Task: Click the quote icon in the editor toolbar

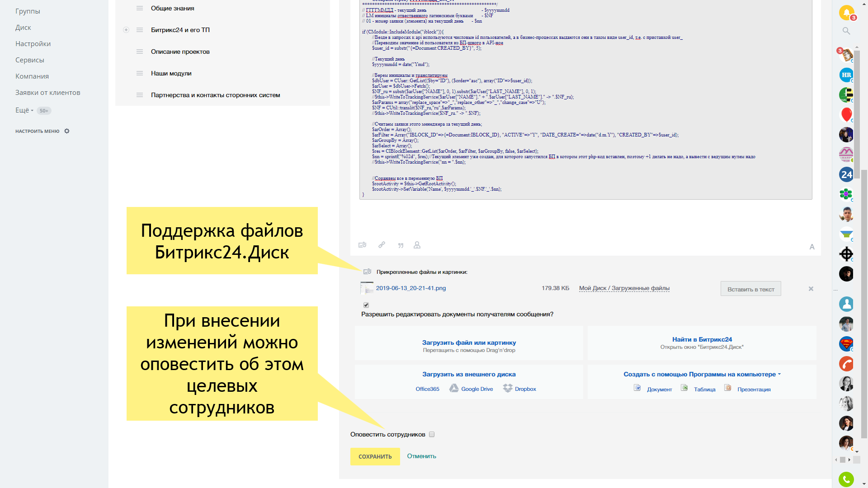Action: coord(401,245)
